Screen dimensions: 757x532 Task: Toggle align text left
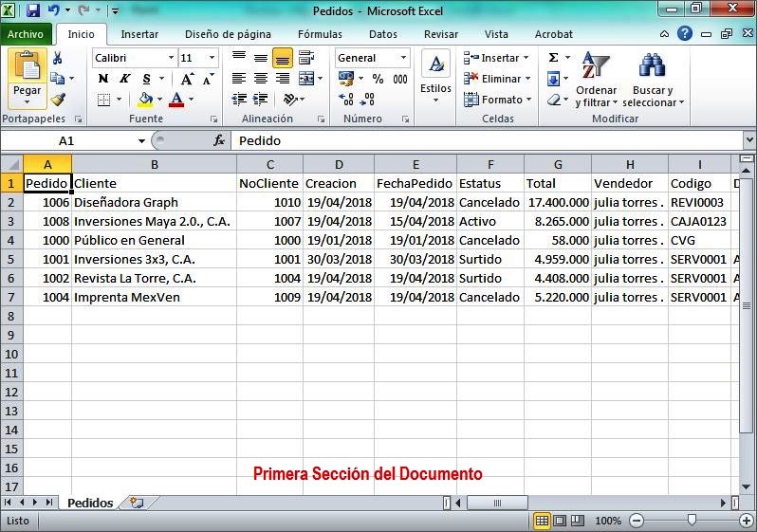coord(239,78)
